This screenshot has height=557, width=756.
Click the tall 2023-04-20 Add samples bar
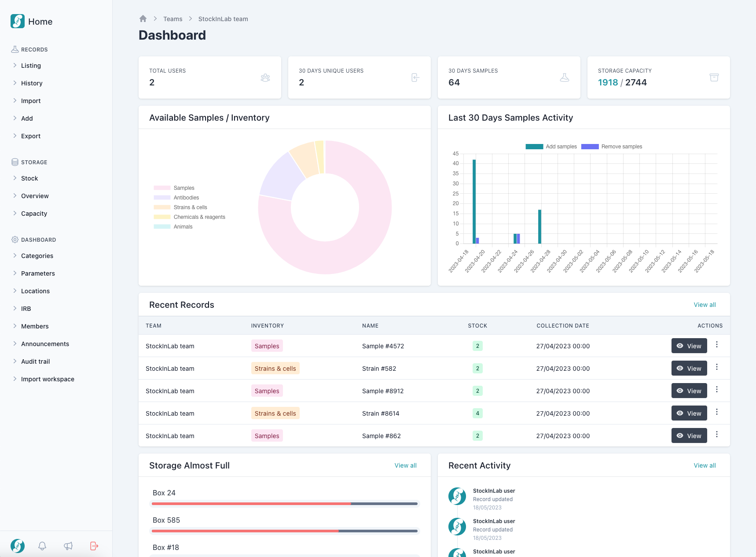click(474, 201)
